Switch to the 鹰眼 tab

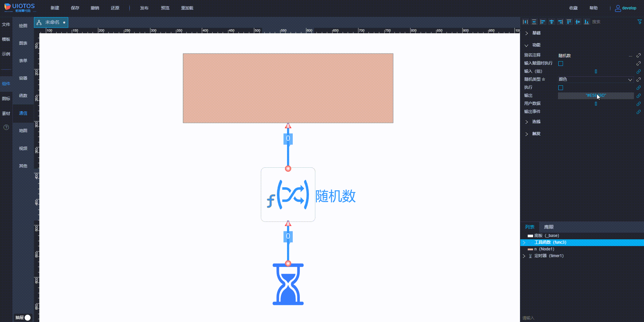pos(549,227)
